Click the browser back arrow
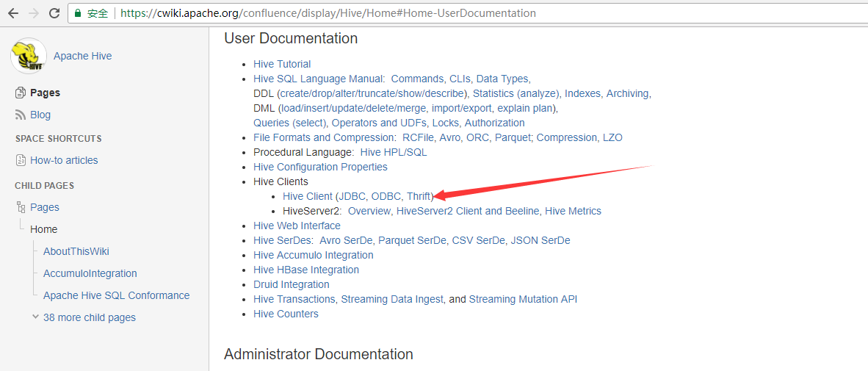 (x=12, y=13)
